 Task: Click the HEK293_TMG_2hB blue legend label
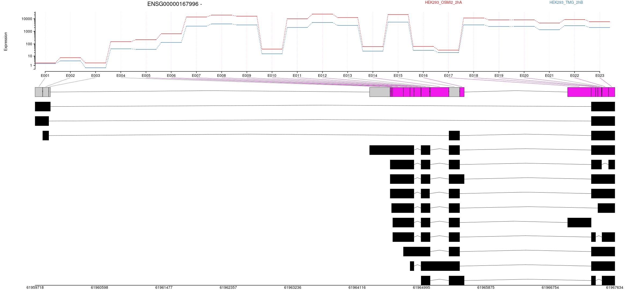(x=566, y=2)
